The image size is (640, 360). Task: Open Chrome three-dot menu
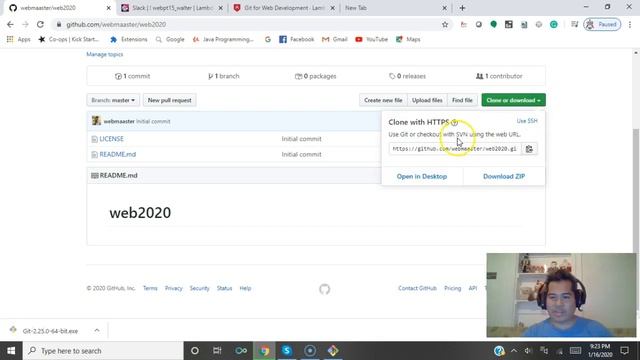630,24
